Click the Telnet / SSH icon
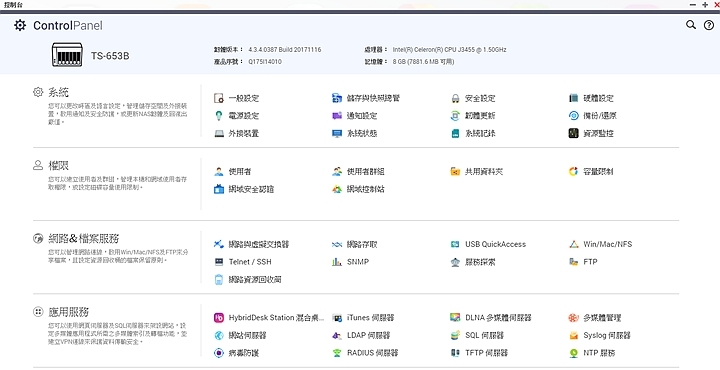 point(219,262)
